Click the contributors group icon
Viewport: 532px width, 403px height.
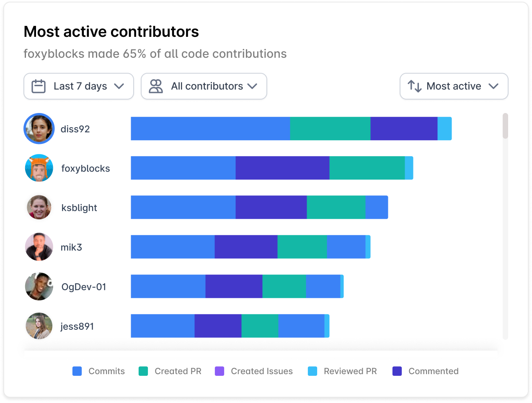[155, 86]
